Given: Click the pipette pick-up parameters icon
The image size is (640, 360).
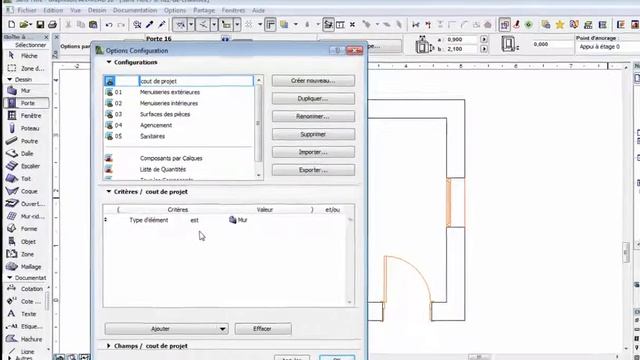Looking at the screenshot, I should [x=150, y=25].
